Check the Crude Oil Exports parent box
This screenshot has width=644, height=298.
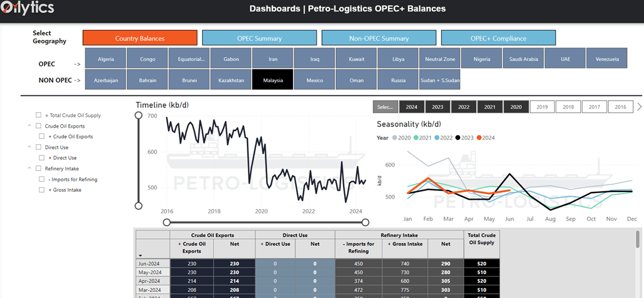click(39, 126)
